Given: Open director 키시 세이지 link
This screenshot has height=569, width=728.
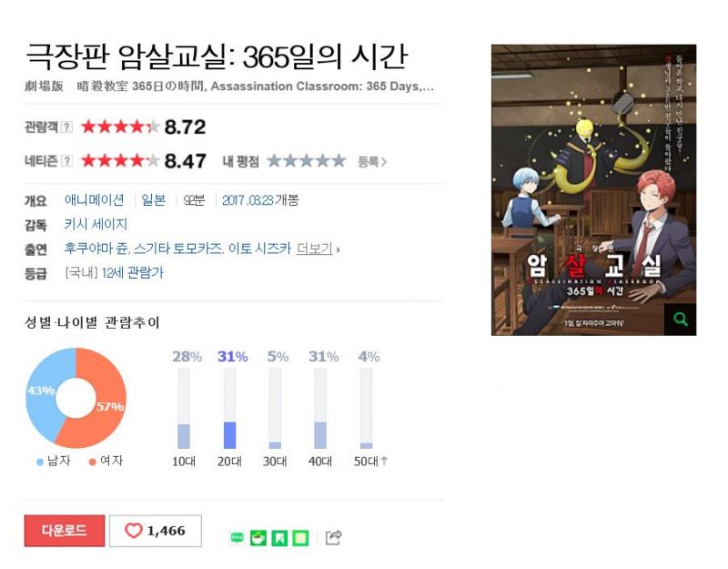Looking at the screenshot, I should point(96,224).
